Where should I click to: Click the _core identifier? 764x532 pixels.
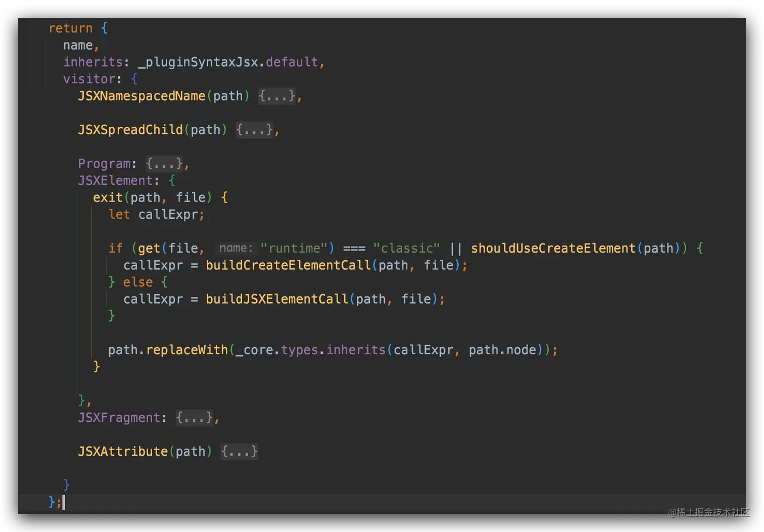(255, 350)
